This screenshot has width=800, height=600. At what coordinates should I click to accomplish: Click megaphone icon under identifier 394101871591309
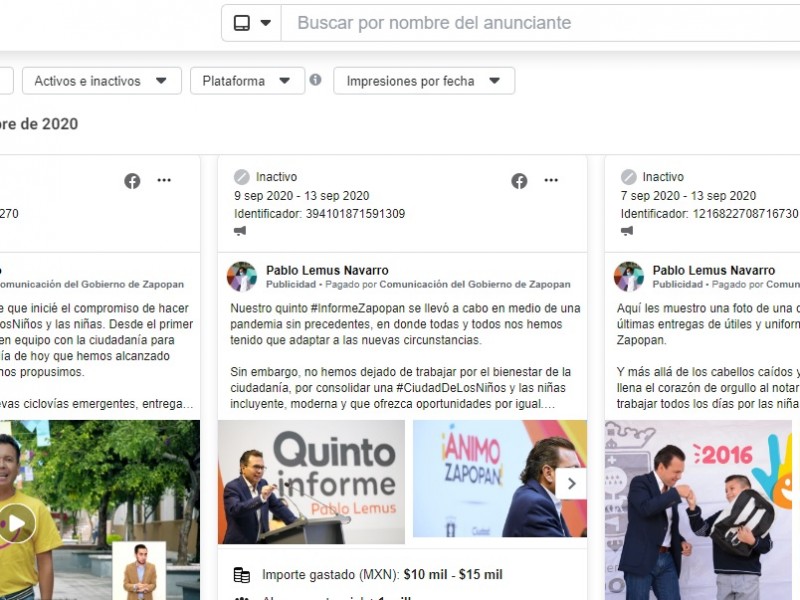tap(240, 231)
